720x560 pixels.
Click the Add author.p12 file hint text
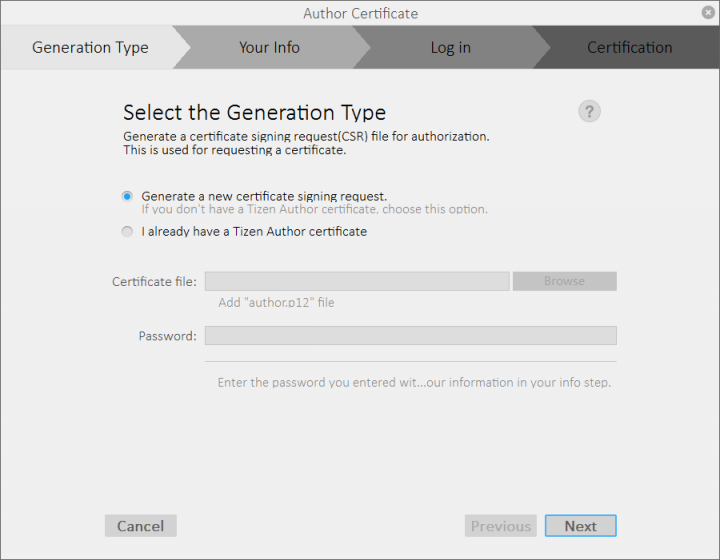tap(276, 302)
